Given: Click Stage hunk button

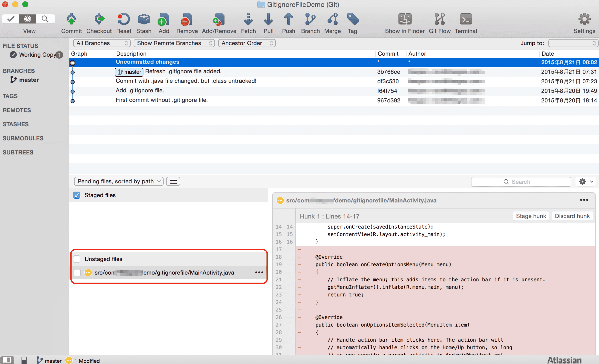Looking at the screenshot, I should click(531, 216).
